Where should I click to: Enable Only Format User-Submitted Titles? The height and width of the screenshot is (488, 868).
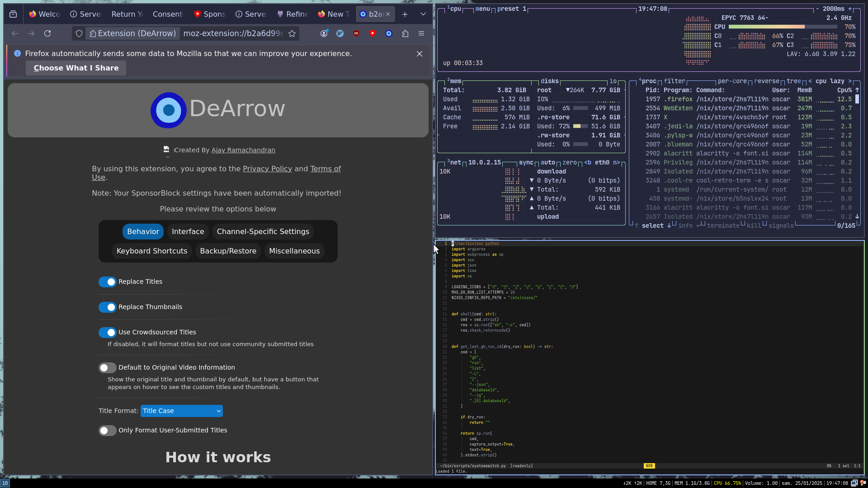(108, 431)
